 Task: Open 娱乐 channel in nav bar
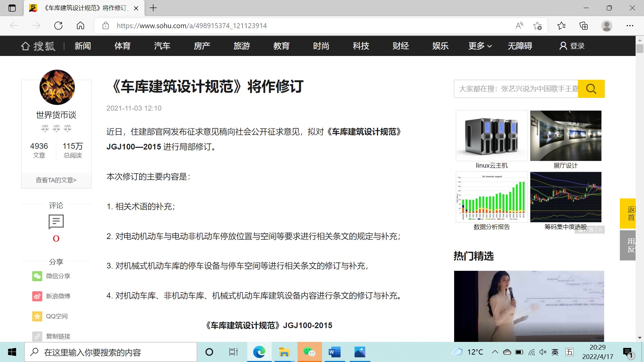point(440,46)
